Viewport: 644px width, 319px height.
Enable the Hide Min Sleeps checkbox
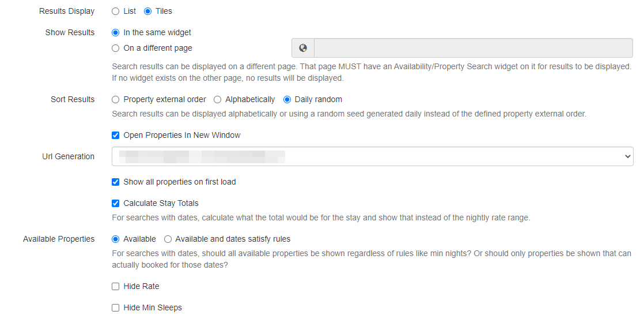tap(115, 307)
